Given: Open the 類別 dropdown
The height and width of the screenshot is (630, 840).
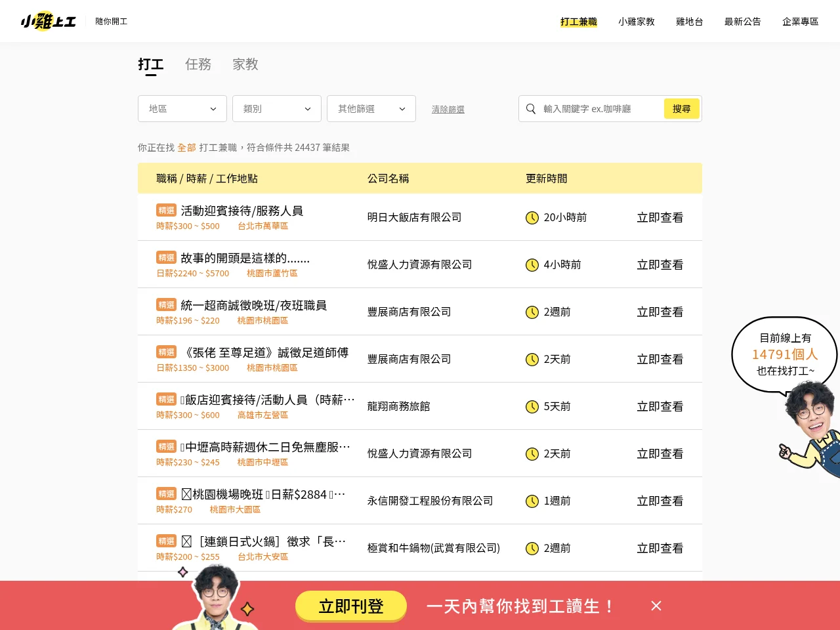Looking at the screenshot, I should (277, 109).
